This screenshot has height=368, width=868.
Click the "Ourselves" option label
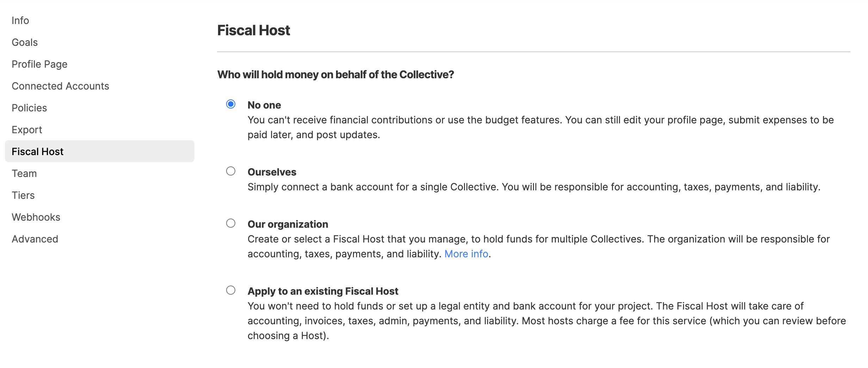[272, 172]
